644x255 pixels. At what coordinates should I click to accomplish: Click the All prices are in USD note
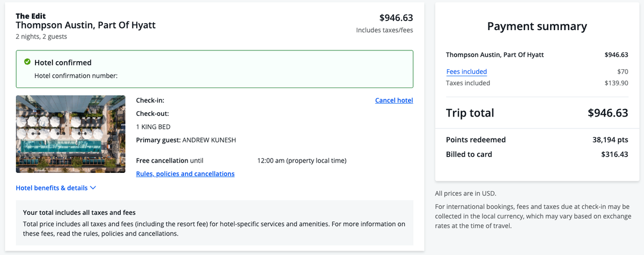[466, 193]
